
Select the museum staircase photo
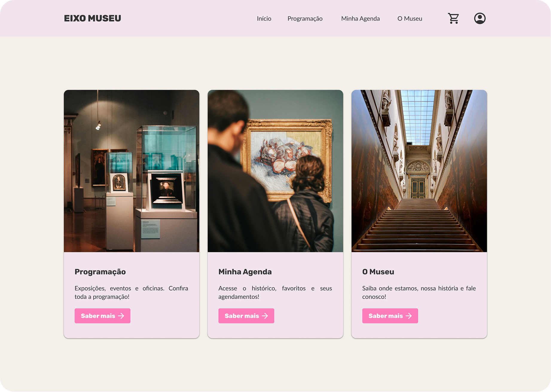pos(419,171)
